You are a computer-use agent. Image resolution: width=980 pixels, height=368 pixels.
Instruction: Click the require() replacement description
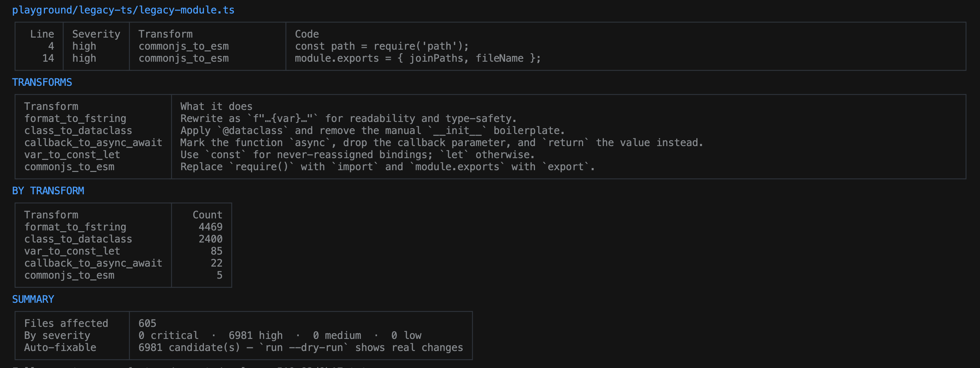(x=388, y=167)
